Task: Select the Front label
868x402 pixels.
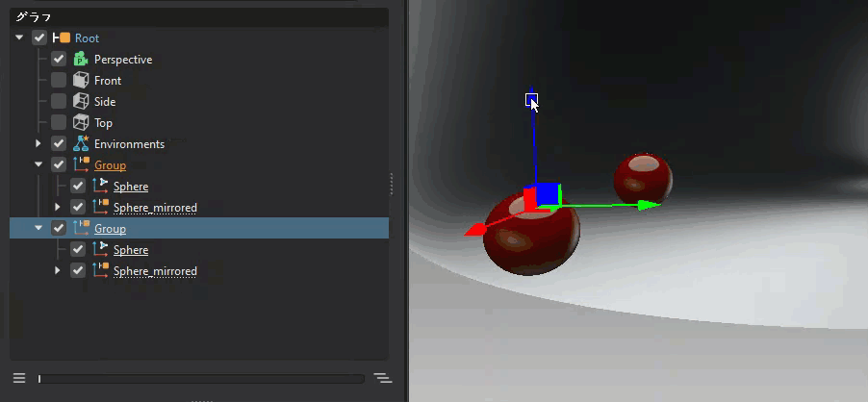Action: point(108,80)
